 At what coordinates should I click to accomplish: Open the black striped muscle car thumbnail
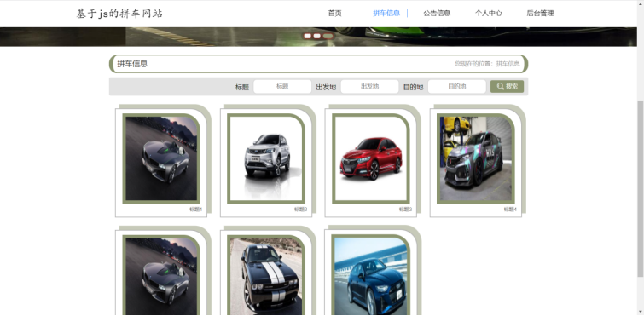coord(266,275)
